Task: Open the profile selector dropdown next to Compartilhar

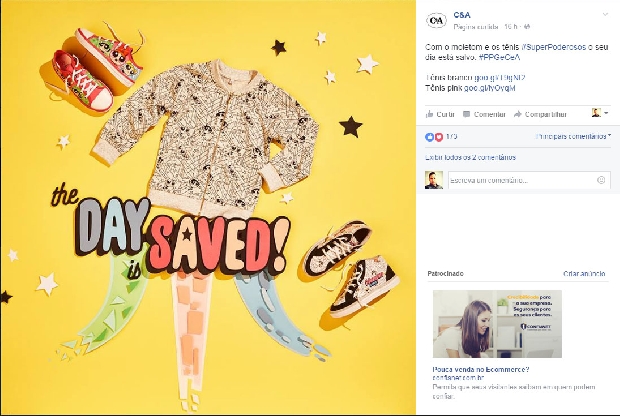Action: [x=599, y=113]
